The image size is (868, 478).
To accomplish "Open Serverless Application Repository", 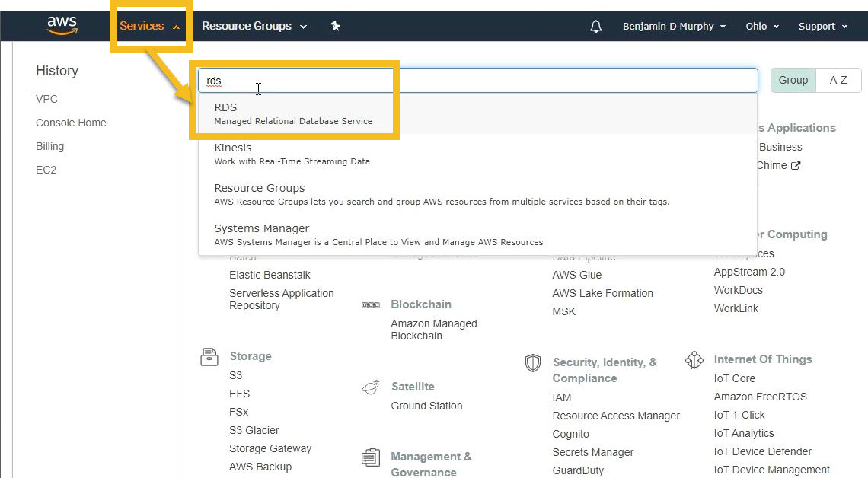I will pos(281,299).
